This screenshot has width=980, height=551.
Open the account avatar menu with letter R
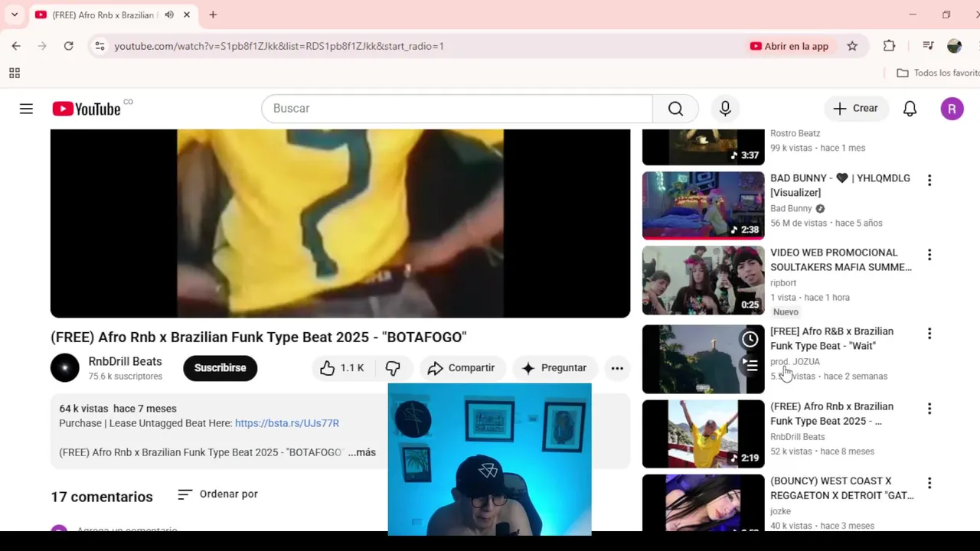(x=952, y=109)
